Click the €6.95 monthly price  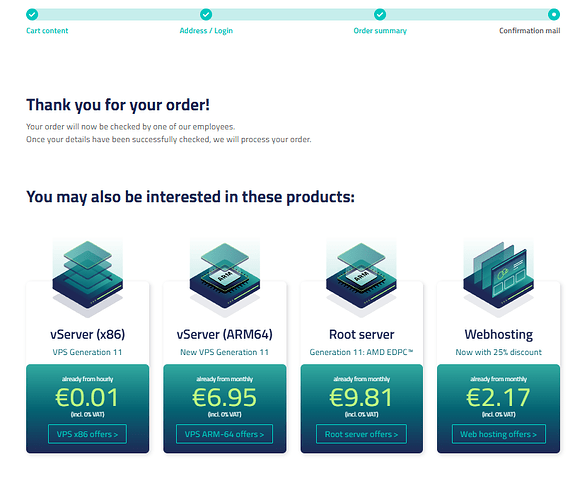tap(225, 397)
